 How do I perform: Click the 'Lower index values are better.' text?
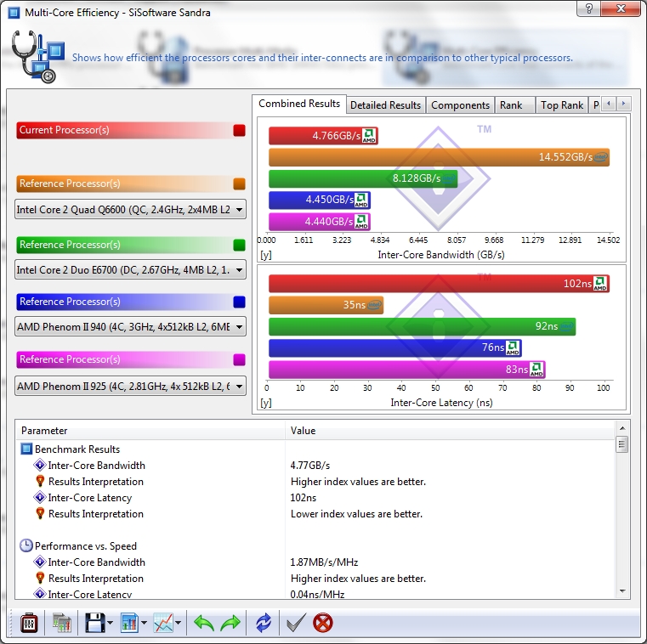(x=356, y=514)
